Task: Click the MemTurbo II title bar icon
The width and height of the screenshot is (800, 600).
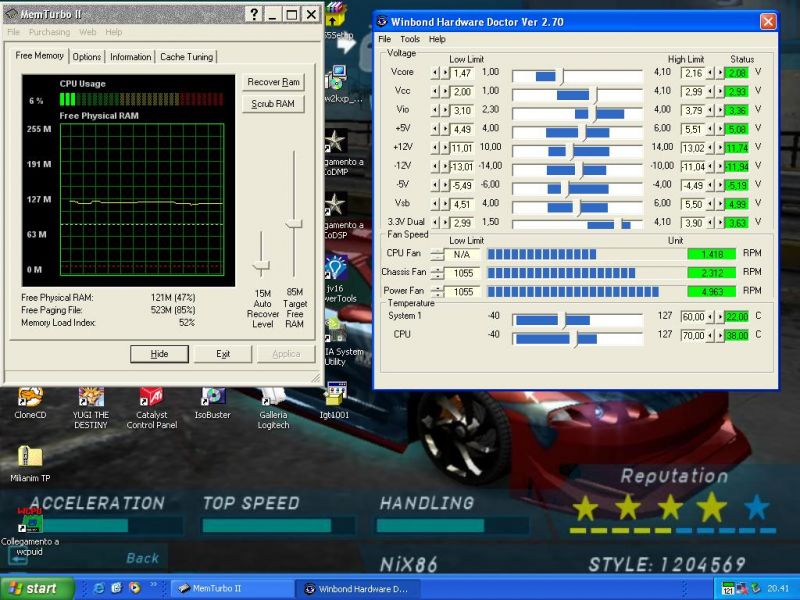Action: click(x=11, y=14)
